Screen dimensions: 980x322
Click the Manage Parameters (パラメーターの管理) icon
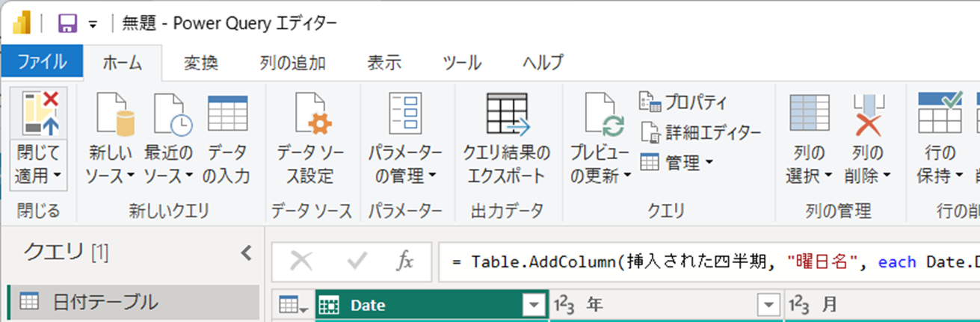(406, 114)
